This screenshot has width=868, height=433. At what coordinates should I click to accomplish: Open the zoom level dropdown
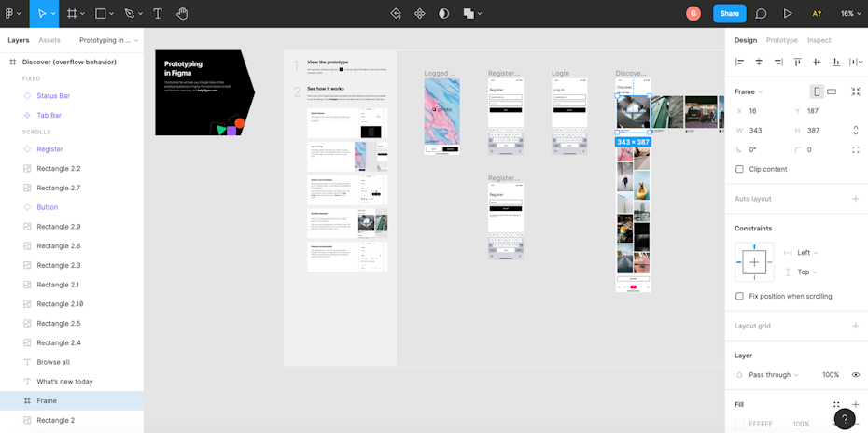pos(850,14)
